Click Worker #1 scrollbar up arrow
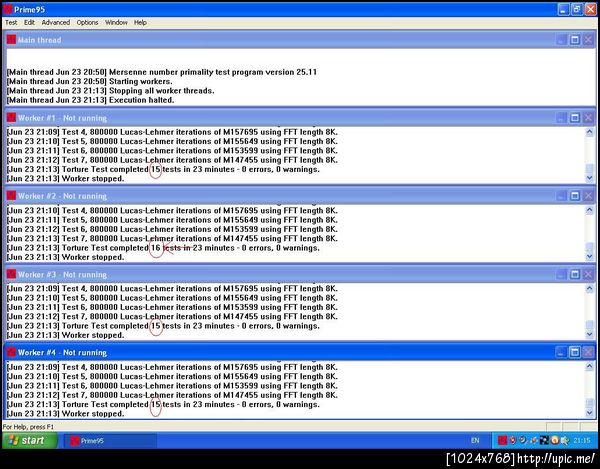This screenshot has width=600, height=469. pyautogui.click(x=590, y=132)
